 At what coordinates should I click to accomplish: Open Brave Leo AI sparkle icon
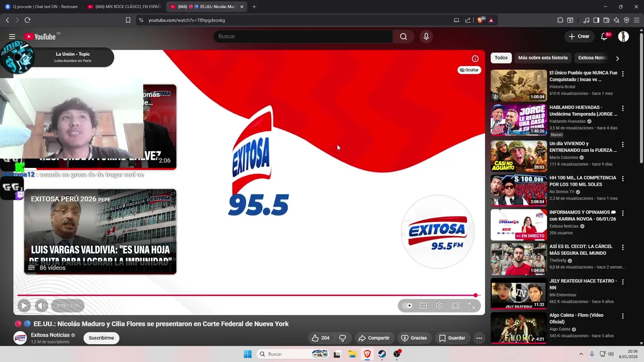click(x=616, y=20)
